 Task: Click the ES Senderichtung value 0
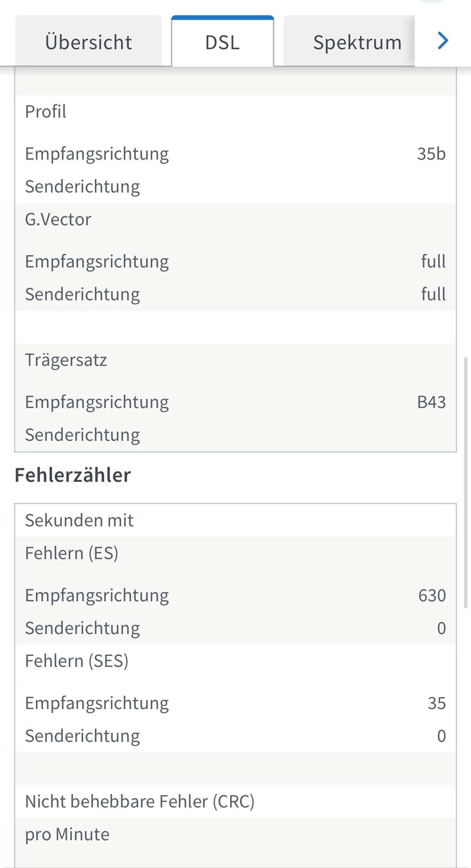click(x=441, y=628)
